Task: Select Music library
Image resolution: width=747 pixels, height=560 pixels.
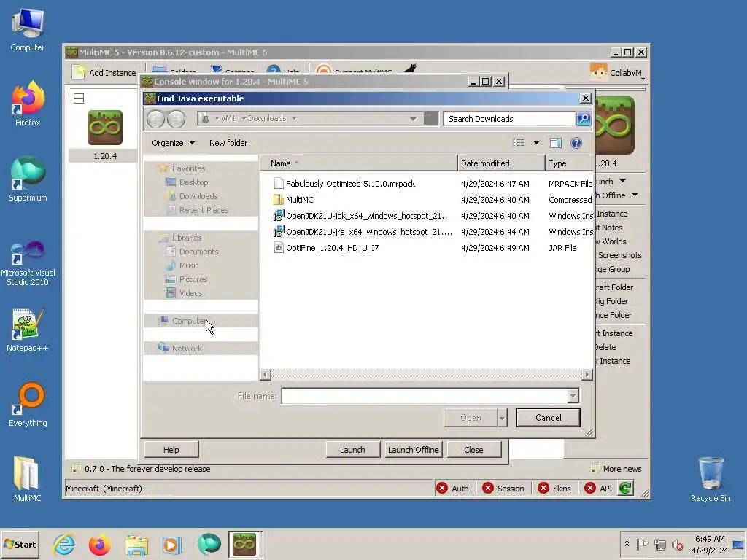Action: click(x=188, y=265)
